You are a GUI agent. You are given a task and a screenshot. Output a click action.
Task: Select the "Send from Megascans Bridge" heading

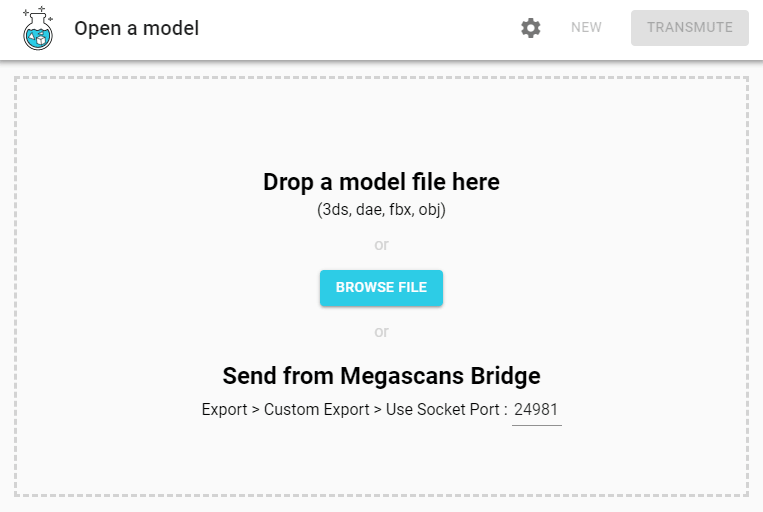381,376
